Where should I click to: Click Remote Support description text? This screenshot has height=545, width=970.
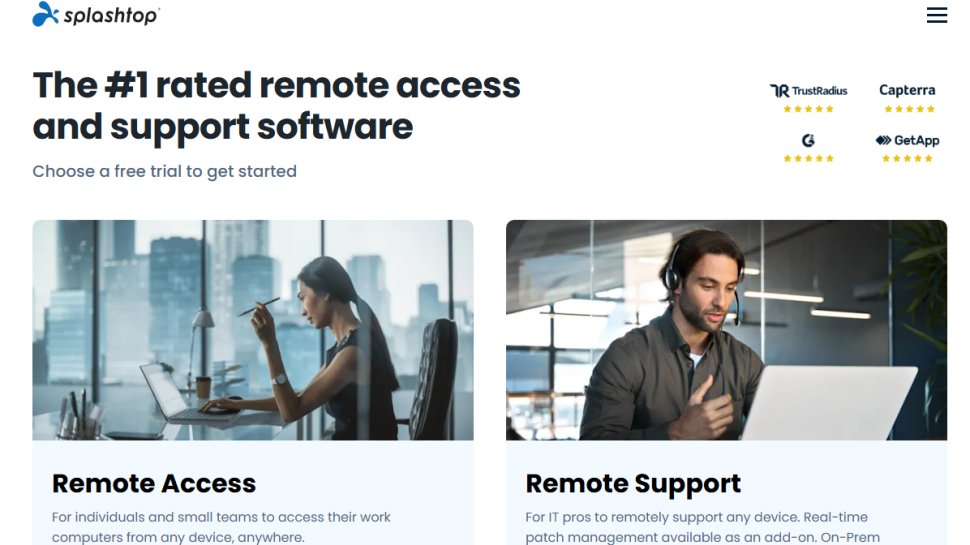[702, 526]
